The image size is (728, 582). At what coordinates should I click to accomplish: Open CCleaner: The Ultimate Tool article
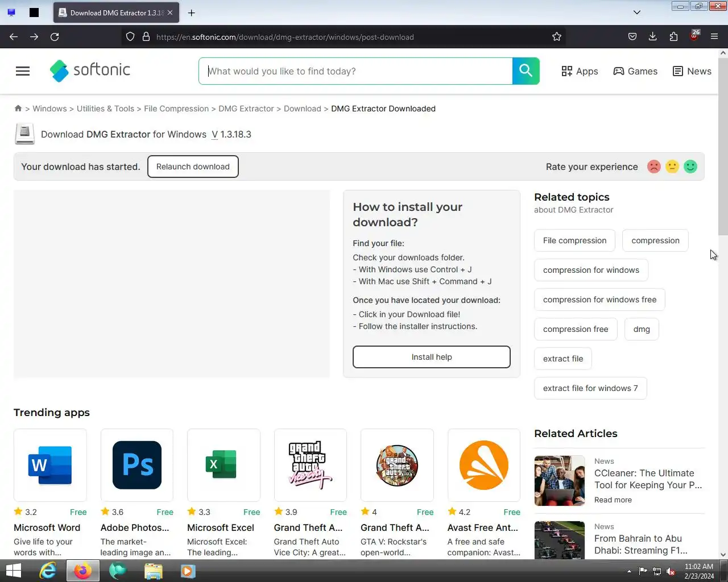pyautogui.click(x=648, y=479)
